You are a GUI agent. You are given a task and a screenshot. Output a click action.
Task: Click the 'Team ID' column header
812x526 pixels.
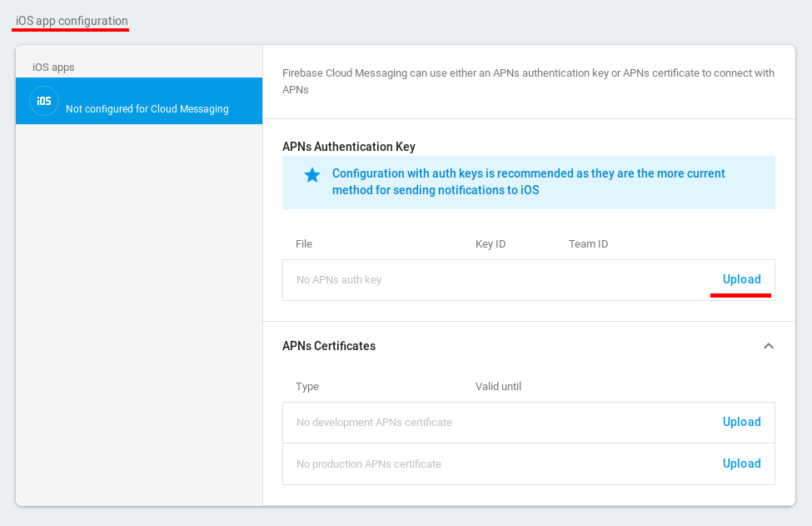tap(588, 244)
